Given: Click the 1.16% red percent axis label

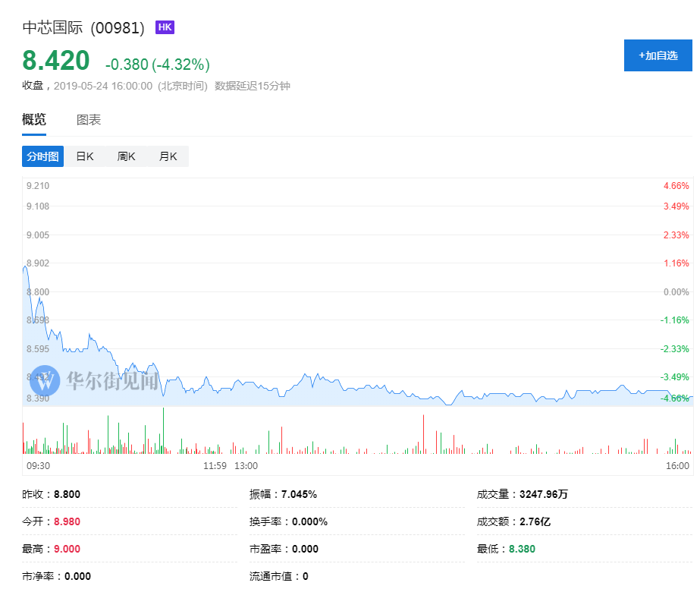Looking at the screenshot, I should [676, 263].
